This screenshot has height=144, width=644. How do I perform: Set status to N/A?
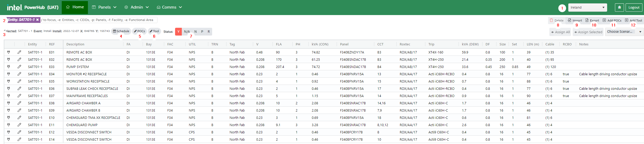187,32
